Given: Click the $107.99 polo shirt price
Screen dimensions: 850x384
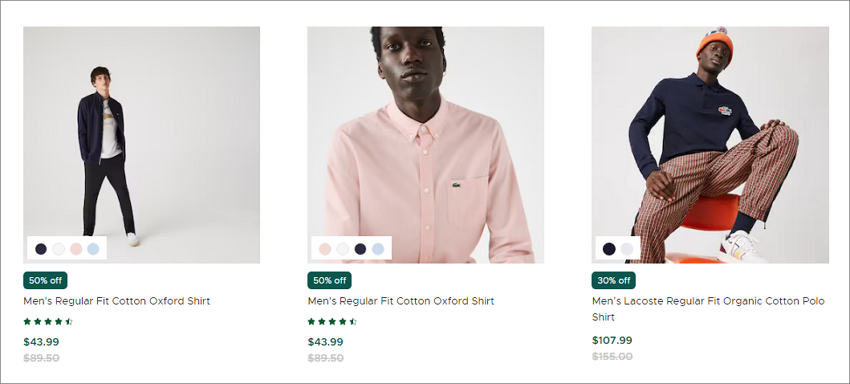Looking at the screenshot, I should pos(612,341).
